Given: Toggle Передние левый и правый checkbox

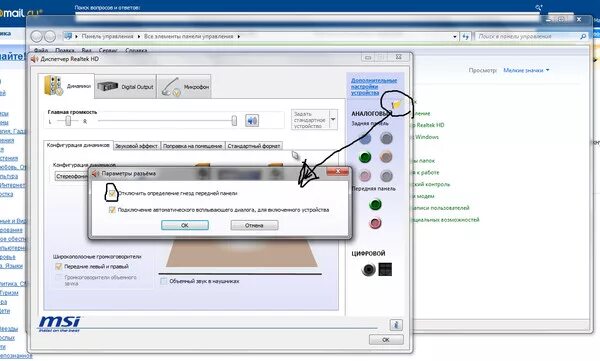Looking at the screenshot, I should 59,266.
